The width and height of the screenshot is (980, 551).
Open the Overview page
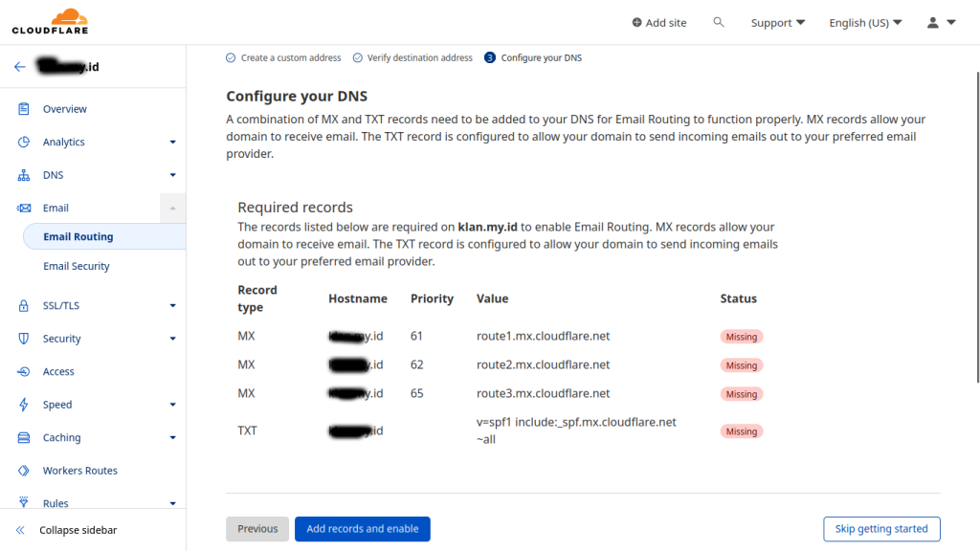click(65, 109)
